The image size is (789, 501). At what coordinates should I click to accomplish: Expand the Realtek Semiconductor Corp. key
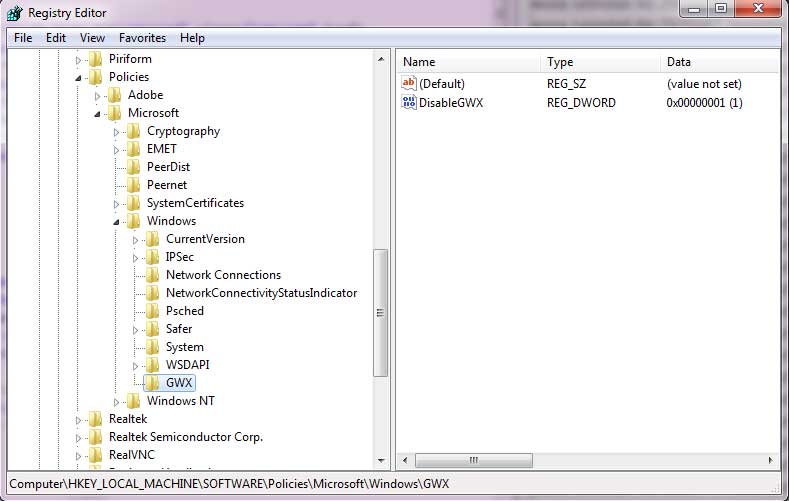pyautogui.click(x=78, y=438)
